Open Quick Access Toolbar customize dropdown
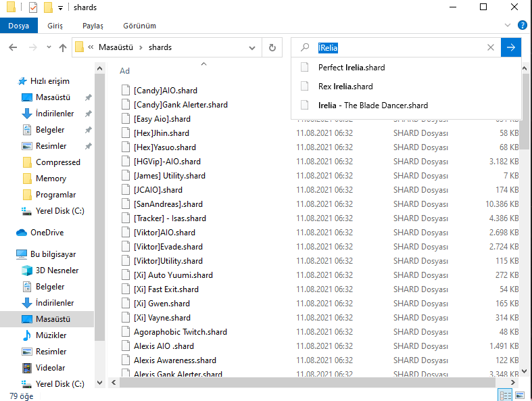Screen dimensions: 532x401 click(x=60, y=8)
